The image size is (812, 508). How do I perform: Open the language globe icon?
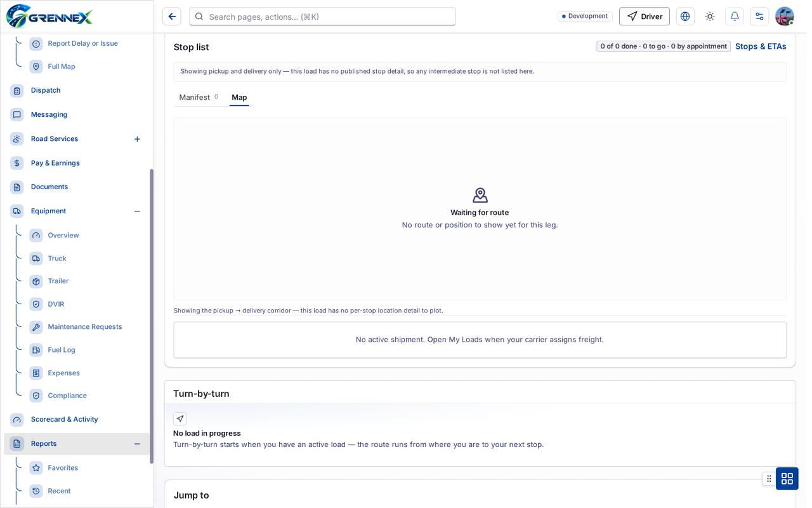[x=685, y=17]
